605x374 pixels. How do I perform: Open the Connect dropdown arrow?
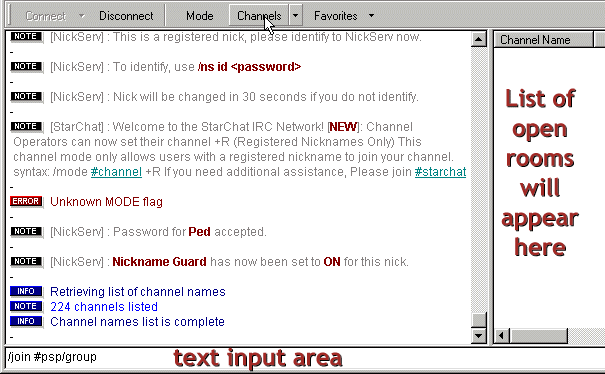point(81,16)
